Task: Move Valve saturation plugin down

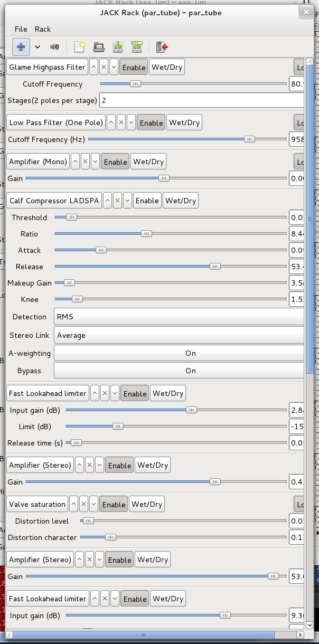Action: [94, 504]
